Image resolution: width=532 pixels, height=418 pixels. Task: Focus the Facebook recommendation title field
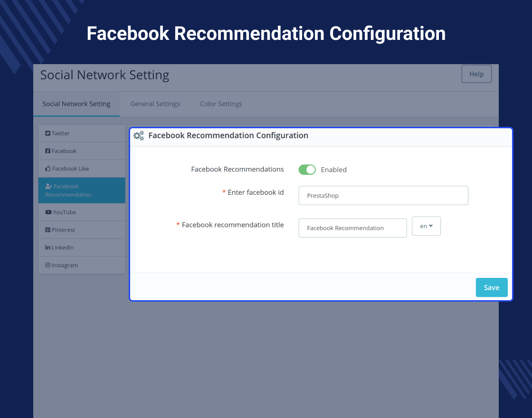pyautogui.click(x=352, y=228)
